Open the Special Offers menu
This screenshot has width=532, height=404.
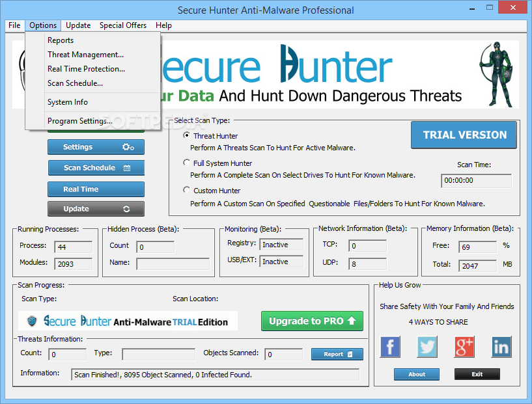[x=123, y=25]
